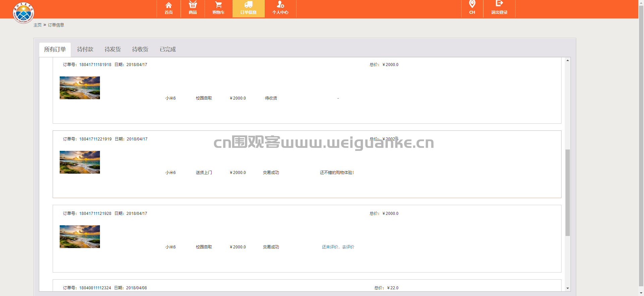Click the university logo emblem
This screenshot has width=644, height=296.
[23, 13]
